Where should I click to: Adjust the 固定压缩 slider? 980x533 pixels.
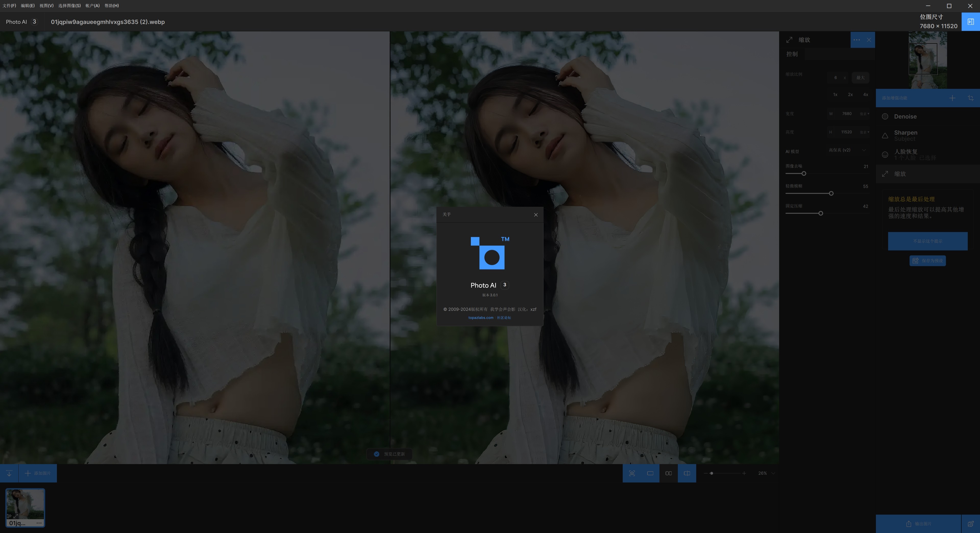[x=820, y=213]
